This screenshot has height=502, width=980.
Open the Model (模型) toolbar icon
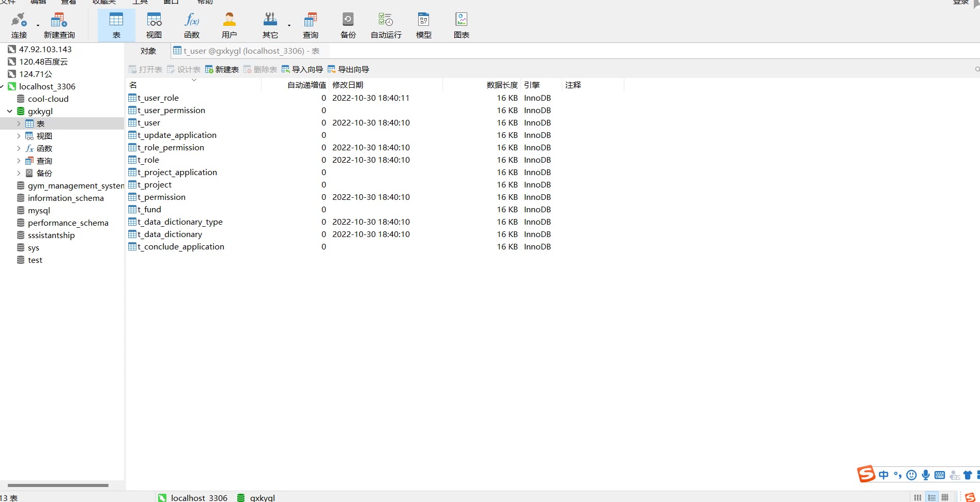423,25
